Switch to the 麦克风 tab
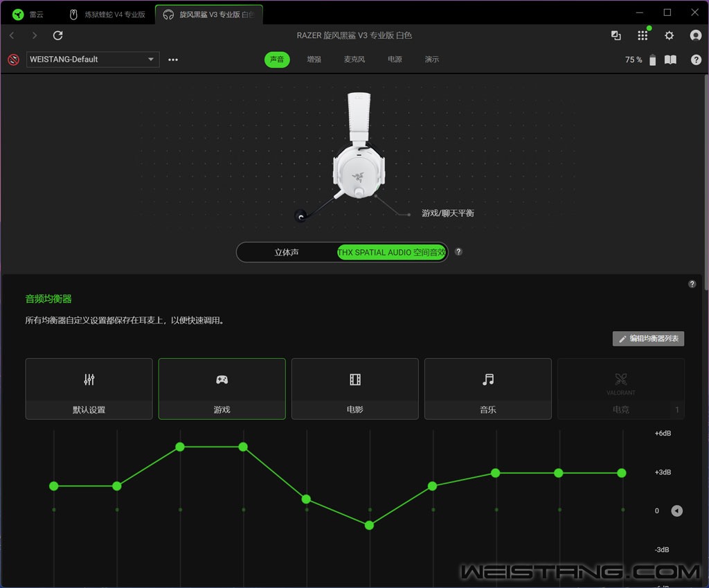 354,60
